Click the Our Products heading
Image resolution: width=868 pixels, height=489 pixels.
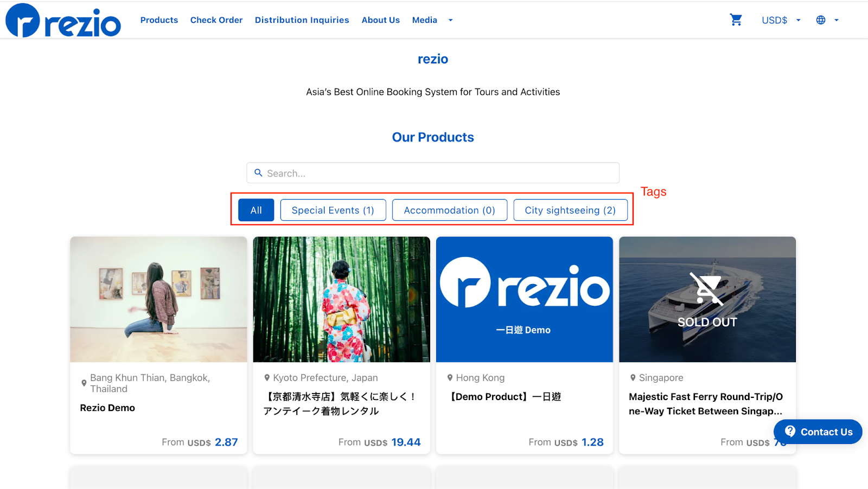[433, 137]
